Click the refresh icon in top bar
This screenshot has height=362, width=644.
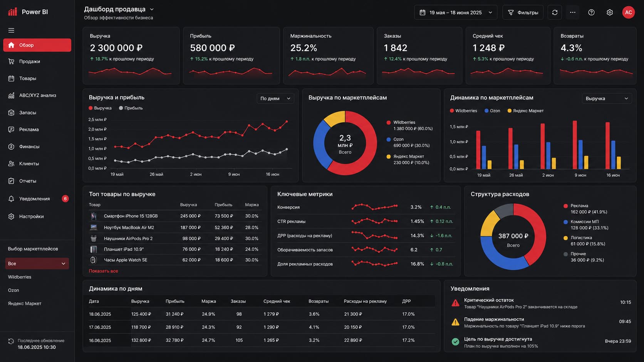pyautogui.click(x=555, y=12)
